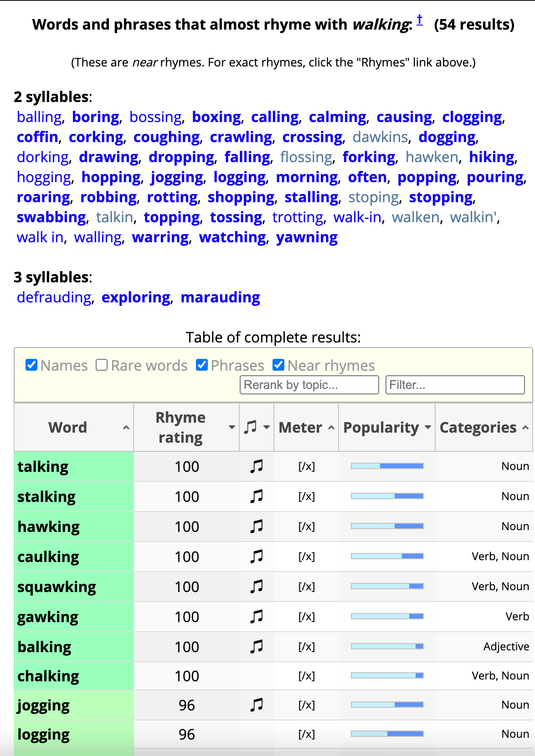Open the 'hiking' word link
The height and width of the screenshot is (756, 535).
tap(492, 157)
